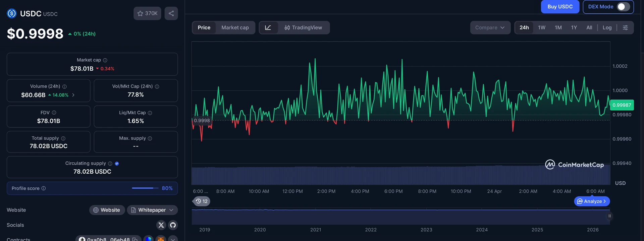Click the blue shield wallet icon
Viewport: 644px width, 241px height.
(x=149, y=239)
